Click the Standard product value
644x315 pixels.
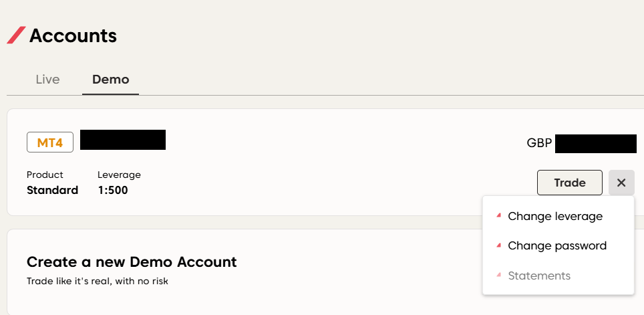pos(52,190)
